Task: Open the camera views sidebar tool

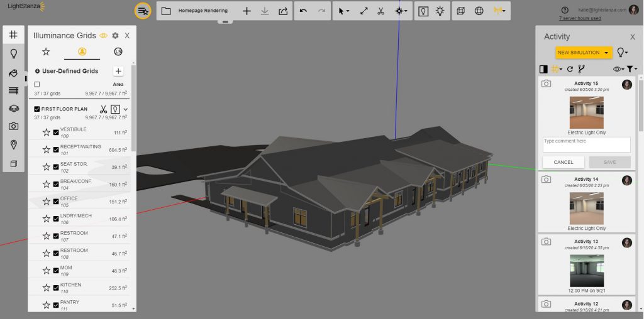Action: pos(13,126)
